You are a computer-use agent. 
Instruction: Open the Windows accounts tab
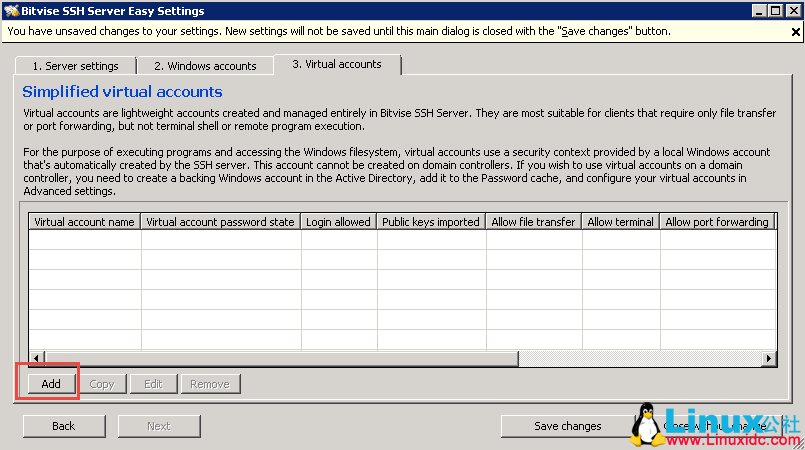pos(205,66)
